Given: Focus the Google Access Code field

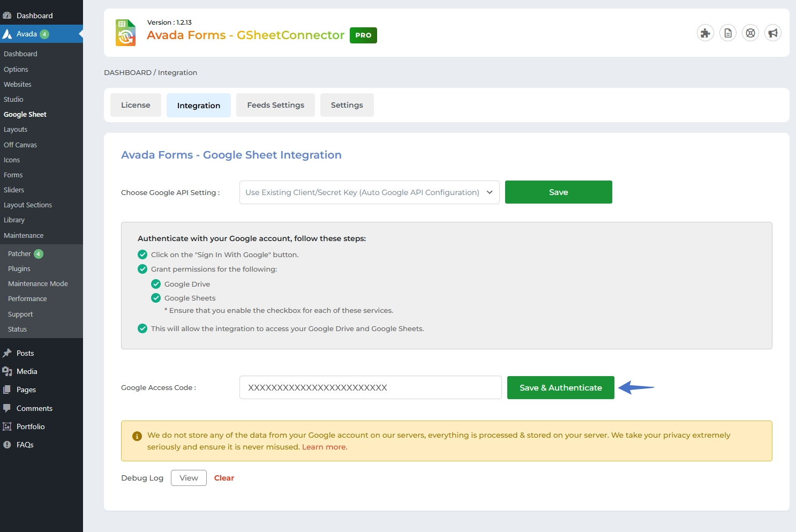Looking at the screenshot, I should point(370,387).
